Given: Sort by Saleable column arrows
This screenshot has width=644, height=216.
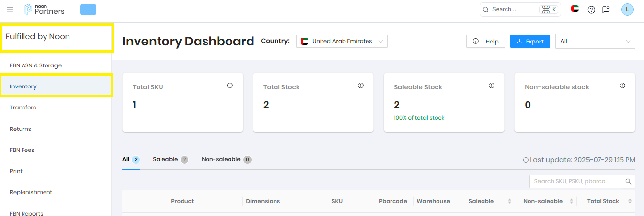Looking at the screenshot, I should 509,201.
